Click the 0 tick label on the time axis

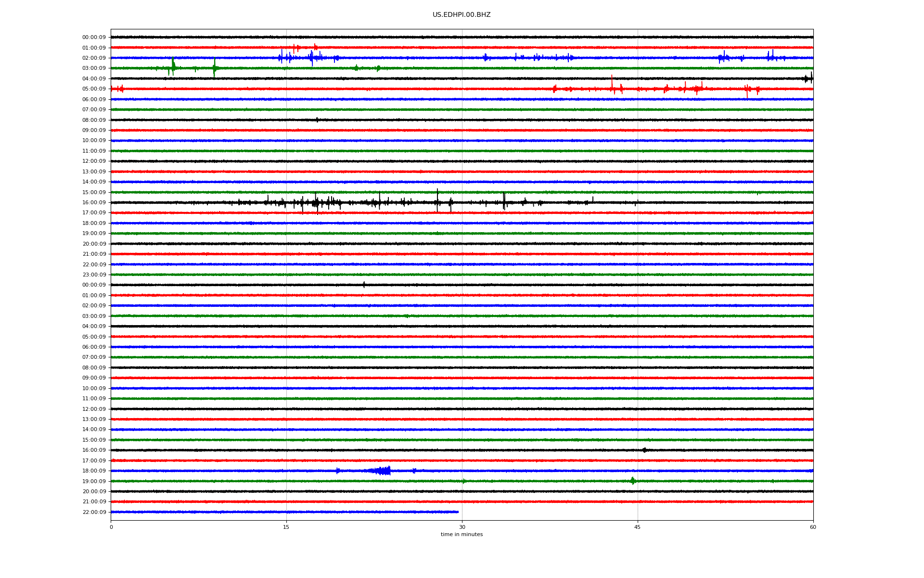pyautogui.click(x=111, y=527)
